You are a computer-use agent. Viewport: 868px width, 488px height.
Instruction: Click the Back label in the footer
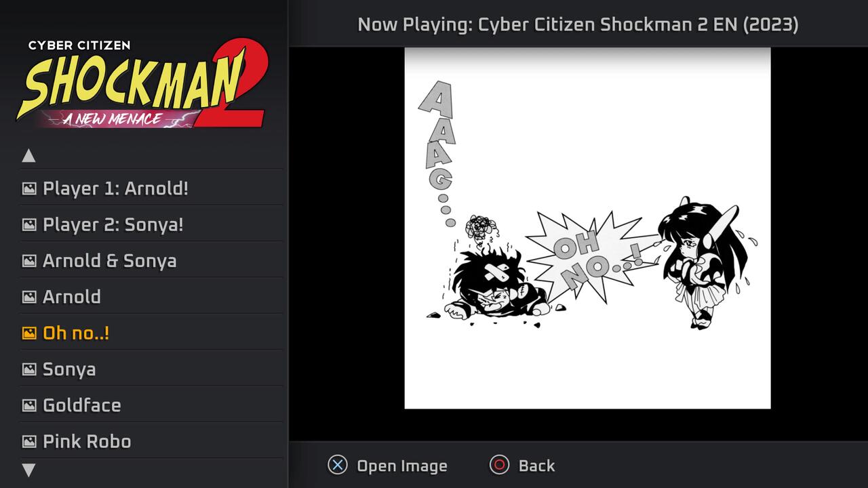536,466
